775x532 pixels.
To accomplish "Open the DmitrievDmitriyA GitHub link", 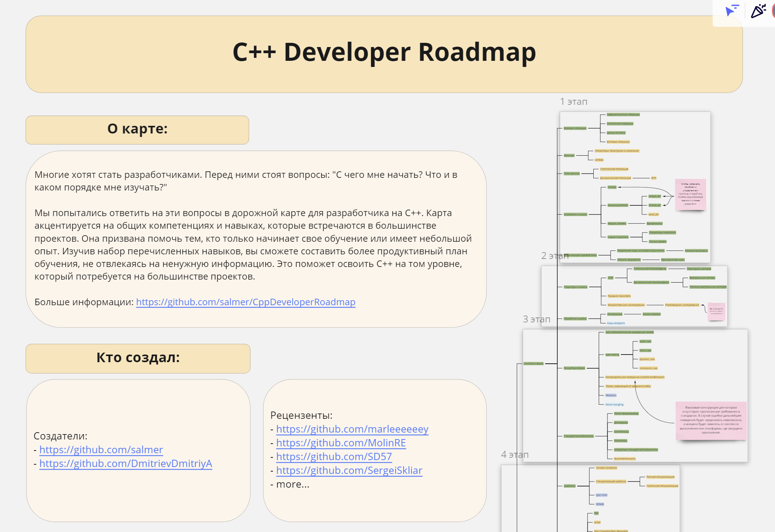I will coord(125,464).
